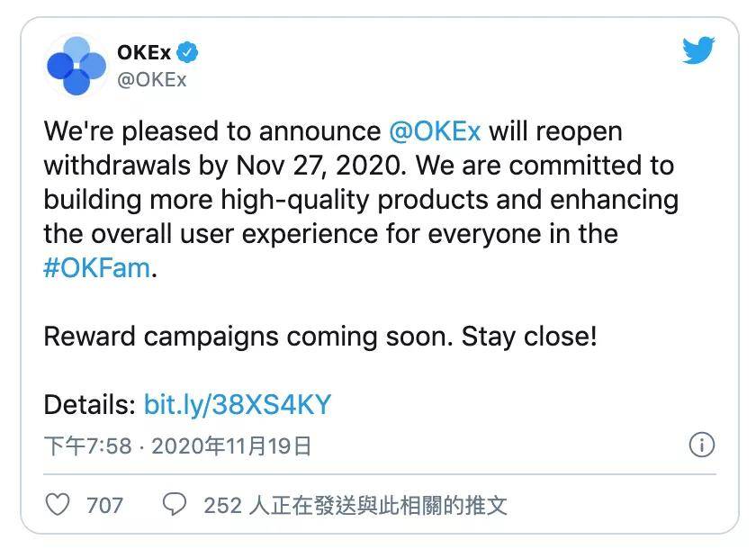756x549 pixels.
Task: Open the @OKEx mention in the tweet text
Action: (x=435, y=131)
